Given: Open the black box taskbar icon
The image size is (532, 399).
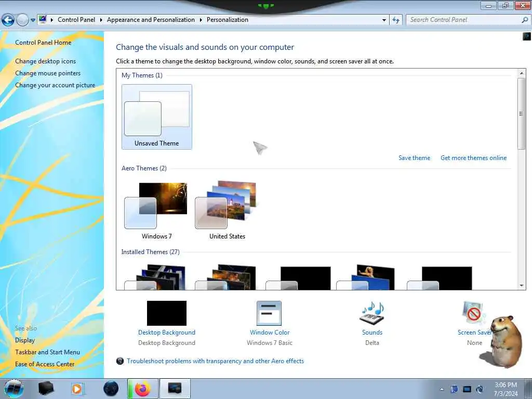Looking at the screenshot, I should 46,389.
